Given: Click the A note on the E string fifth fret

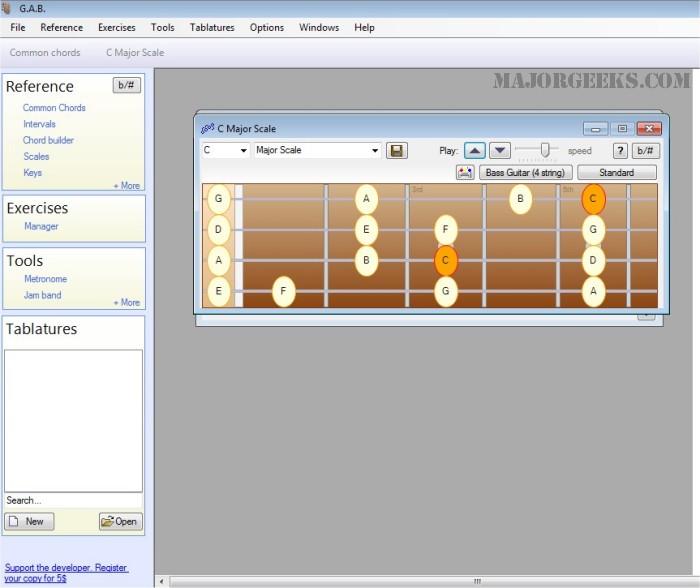Looking at the screenshot, I should tap(593, 291).
